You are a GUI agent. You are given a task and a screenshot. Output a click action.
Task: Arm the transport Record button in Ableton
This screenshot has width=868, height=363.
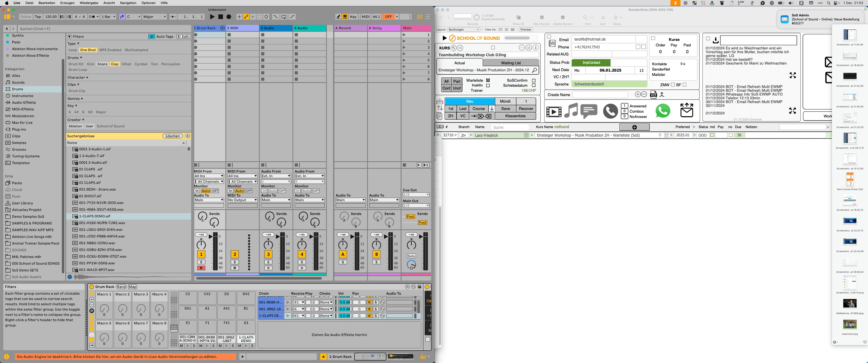tap(229, 16)
